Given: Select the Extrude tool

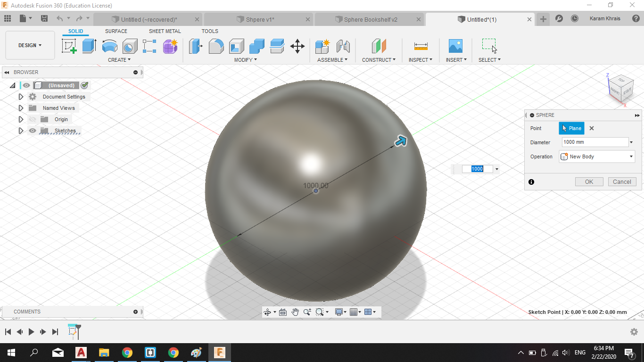Looking at the screenshot, I should [x=89, y=46].
